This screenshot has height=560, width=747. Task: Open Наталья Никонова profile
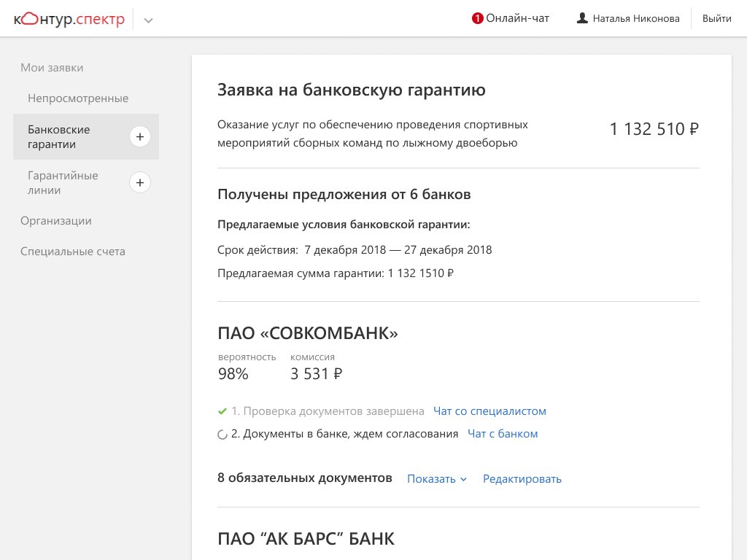point(635,18)
